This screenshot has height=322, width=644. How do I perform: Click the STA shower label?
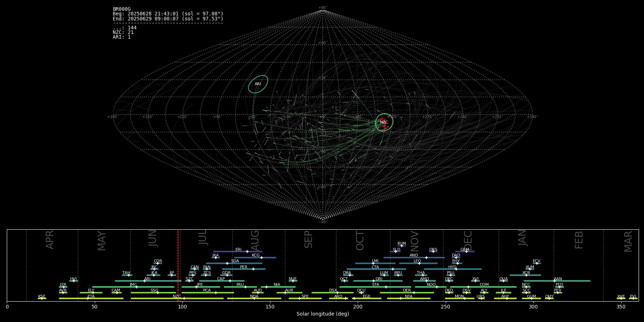[x=375, y=285]
